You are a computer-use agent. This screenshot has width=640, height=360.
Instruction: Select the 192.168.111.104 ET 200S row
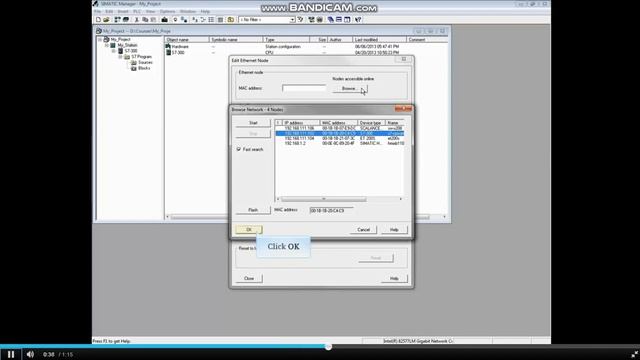click(x=340, y=138)
